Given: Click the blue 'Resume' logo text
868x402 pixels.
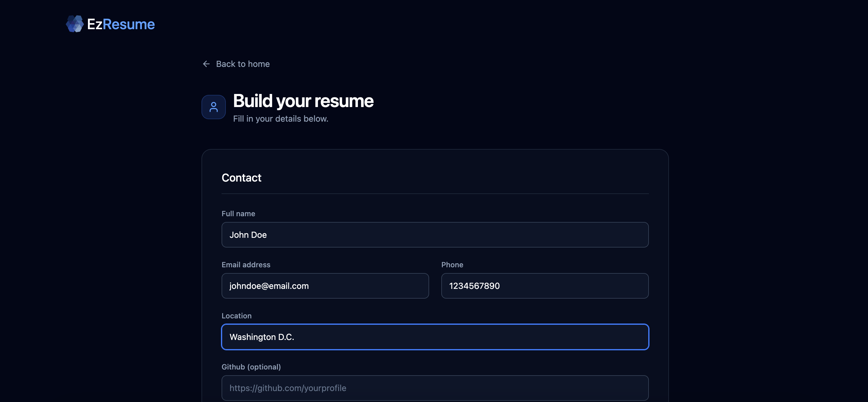Looking at the screenshot, I should (129, 24).
